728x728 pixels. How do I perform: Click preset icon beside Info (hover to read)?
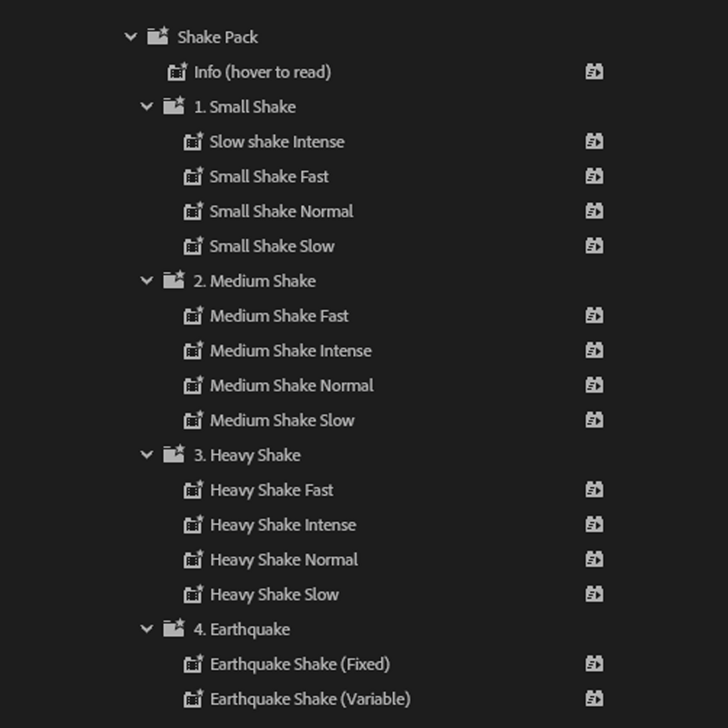point(177,72)
